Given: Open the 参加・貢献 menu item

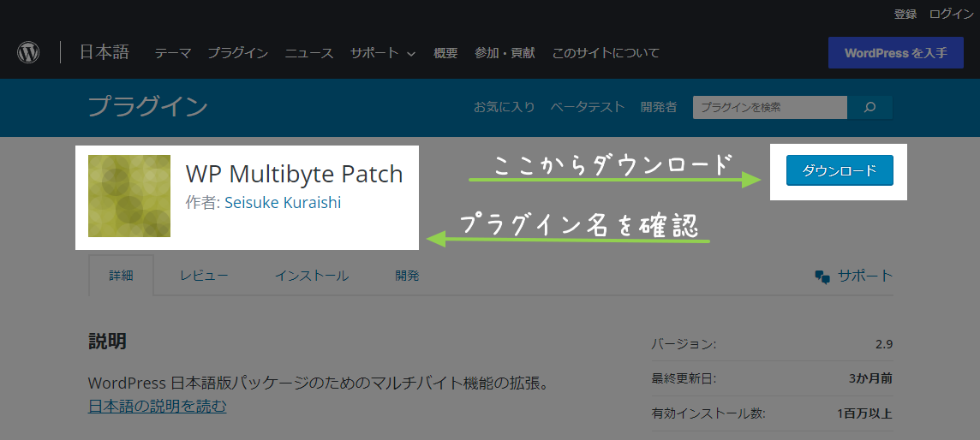Looking at the screenshot, I should click(505, 53).
